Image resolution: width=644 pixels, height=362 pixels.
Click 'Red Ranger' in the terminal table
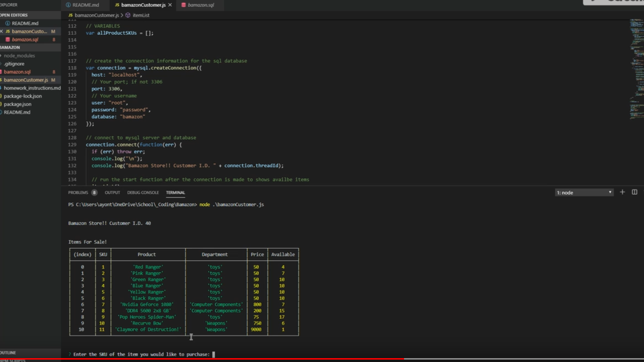coord(148,267)
